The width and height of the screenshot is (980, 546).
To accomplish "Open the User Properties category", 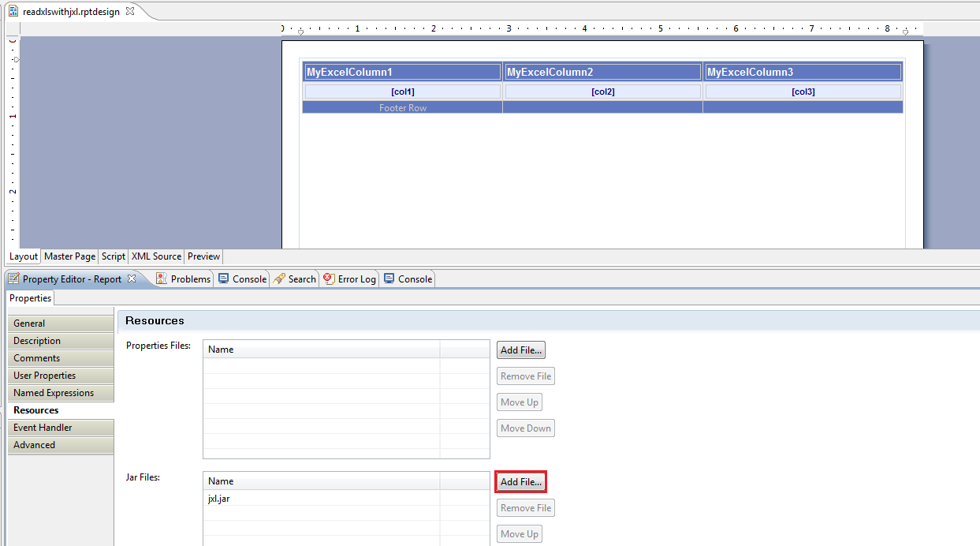I will tap(61, 376).
